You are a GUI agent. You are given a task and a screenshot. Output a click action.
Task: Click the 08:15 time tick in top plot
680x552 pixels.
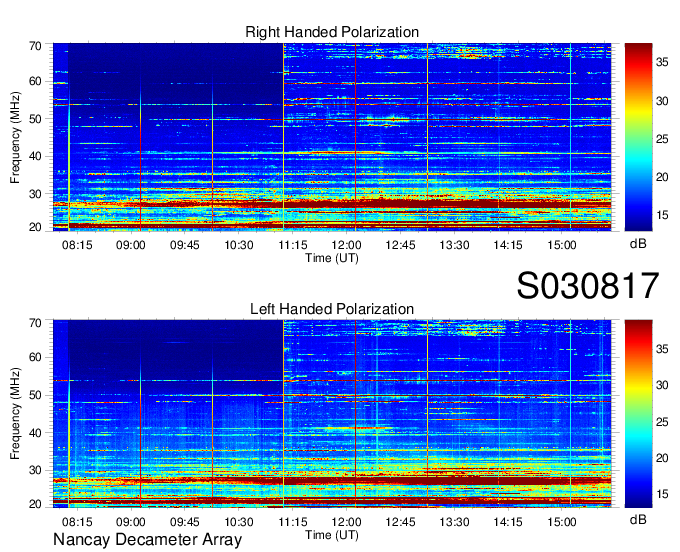coord(77,245)
